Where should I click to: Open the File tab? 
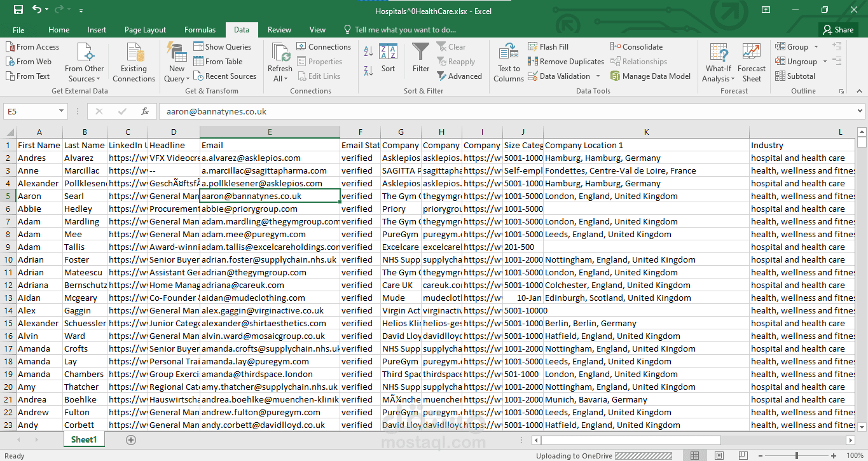[x=18, y=30]
